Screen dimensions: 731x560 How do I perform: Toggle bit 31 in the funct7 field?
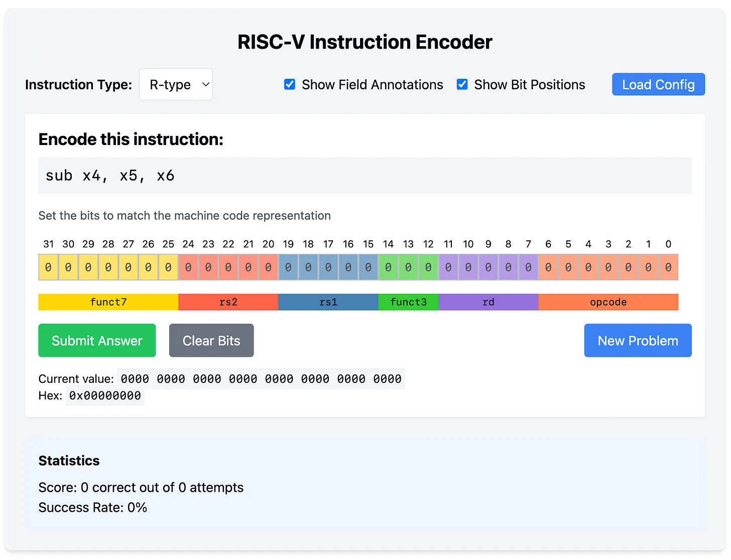[x=48, y=267]
